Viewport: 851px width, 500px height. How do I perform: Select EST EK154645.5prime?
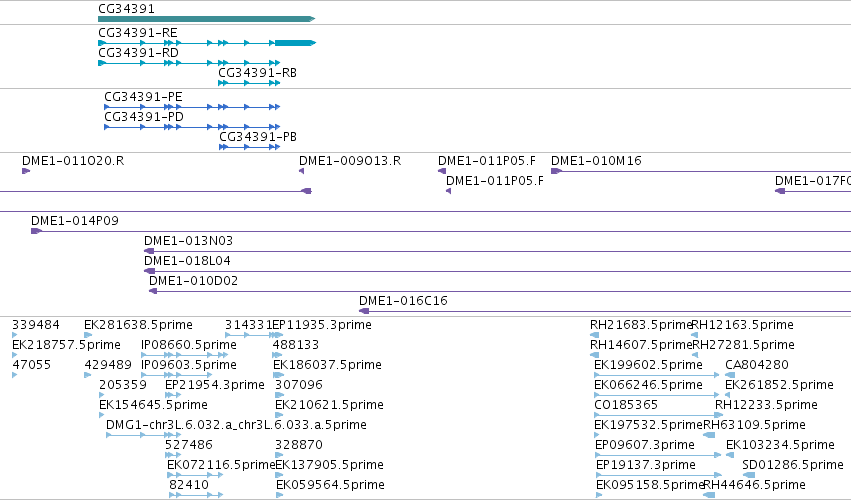pos(153,406)
